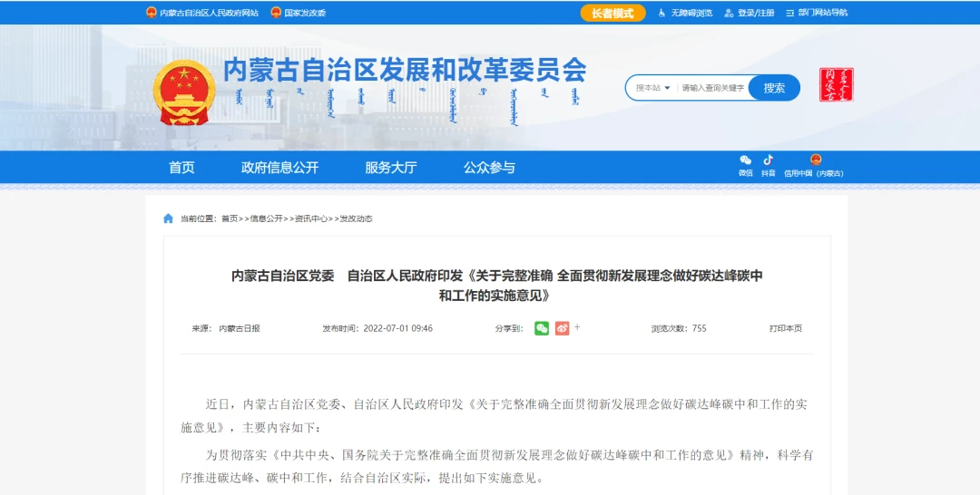Enable 无障碍浏览 accessibility browsing

pos(685,13)
